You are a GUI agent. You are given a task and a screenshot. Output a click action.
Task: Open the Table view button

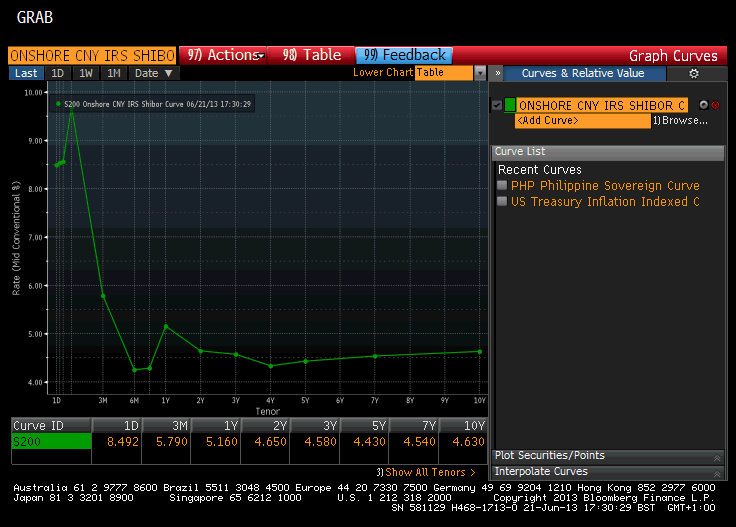pyautogui.click(x=311, y=55)
